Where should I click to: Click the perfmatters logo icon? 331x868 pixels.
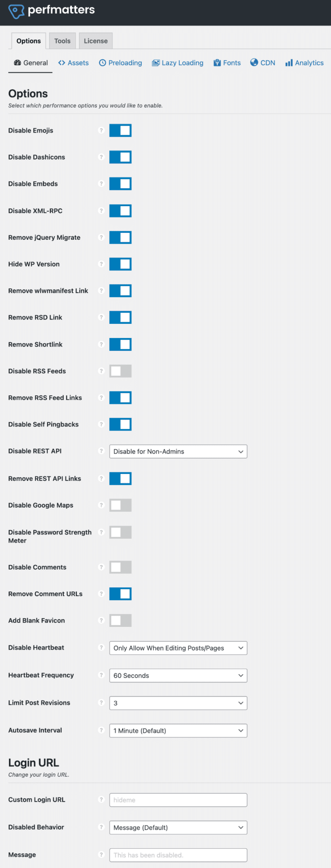[x=16, y=9]
